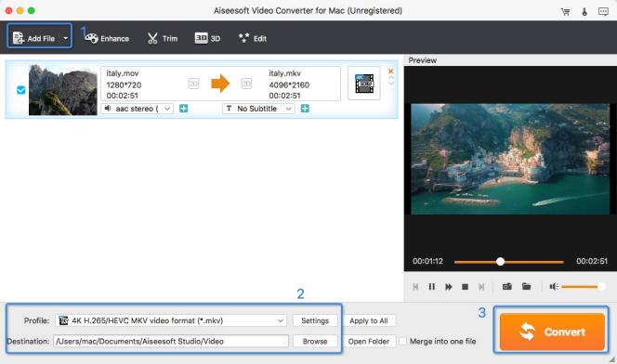This screenshot has width=617, height=364.
Task: Click in the Destination path field
Action: click(x=171, y=341)
